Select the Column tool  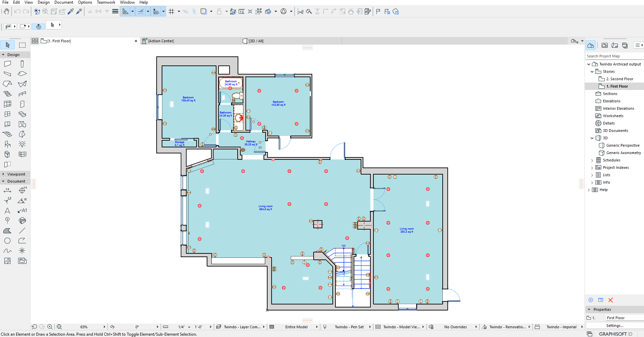[x=22, y=64]
